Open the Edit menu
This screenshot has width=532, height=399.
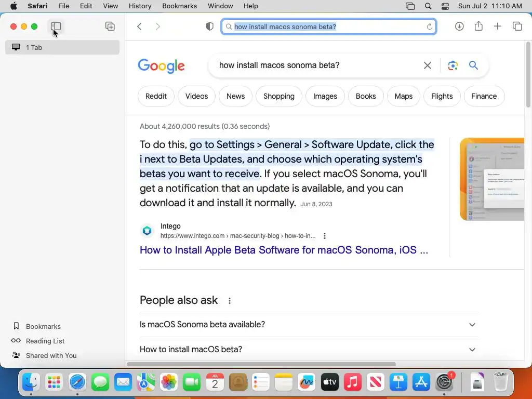[86, 6]
